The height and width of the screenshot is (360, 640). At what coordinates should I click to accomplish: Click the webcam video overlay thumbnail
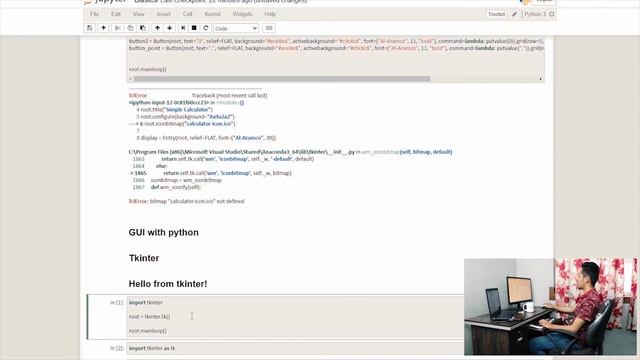[x=550, y=307]
